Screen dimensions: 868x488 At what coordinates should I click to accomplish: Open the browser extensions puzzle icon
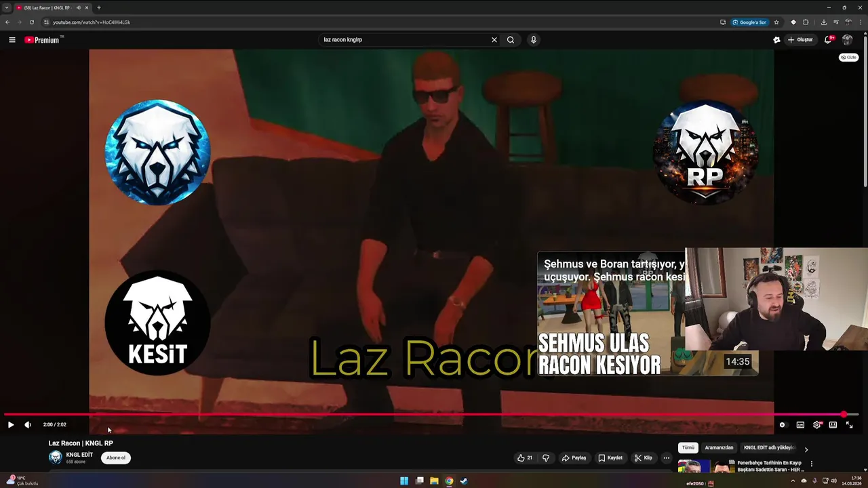click(x=806, y=22)
